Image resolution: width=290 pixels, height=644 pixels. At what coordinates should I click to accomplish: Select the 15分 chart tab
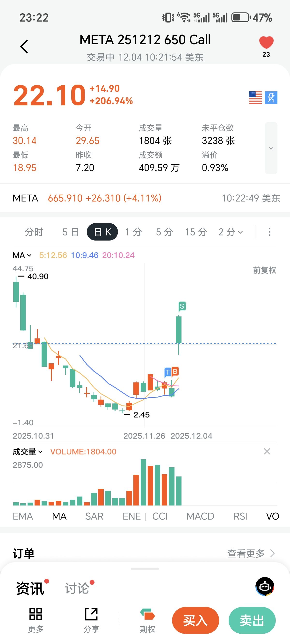tap(196, 232)
